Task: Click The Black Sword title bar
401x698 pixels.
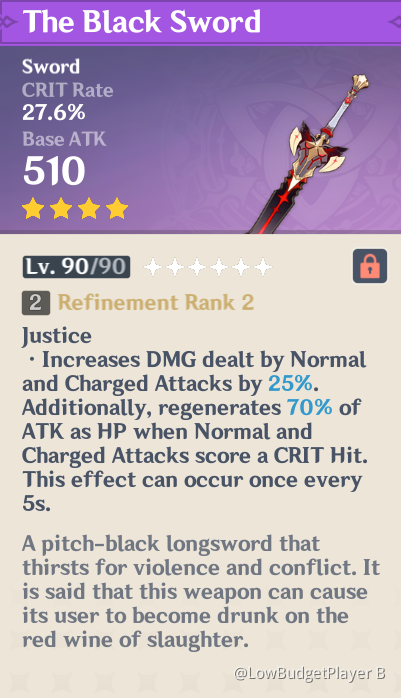Action: tap(200, 22)
